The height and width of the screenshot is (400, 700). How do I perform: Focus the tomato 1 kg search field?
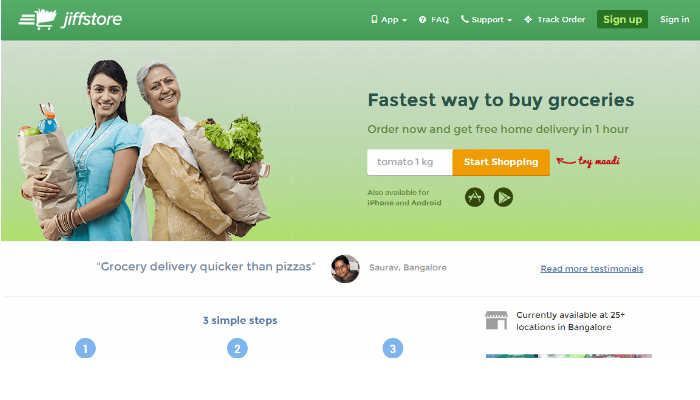(410, 162)
